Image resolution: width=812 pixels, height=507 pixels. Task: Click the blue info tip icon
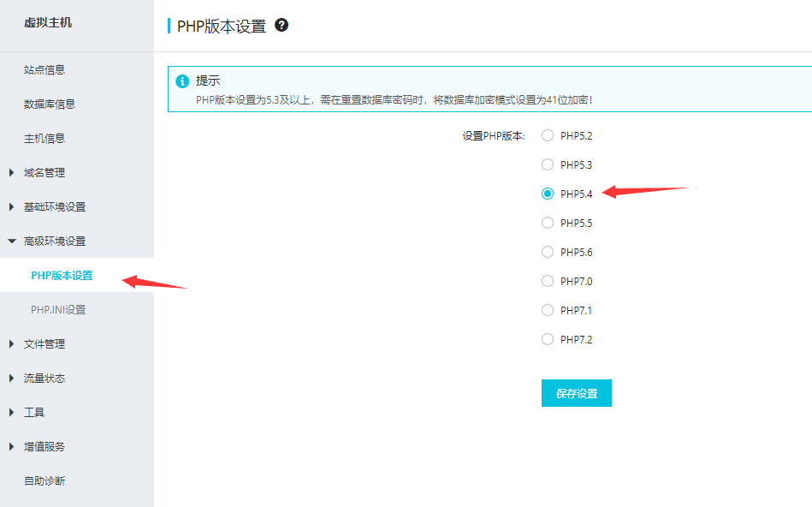click(181, 81)
